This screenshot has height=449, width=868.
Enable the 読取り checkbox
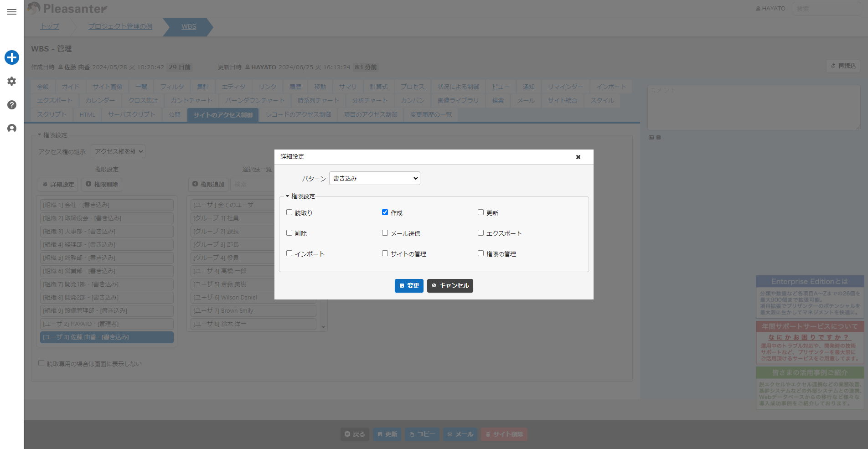point(289,212)
